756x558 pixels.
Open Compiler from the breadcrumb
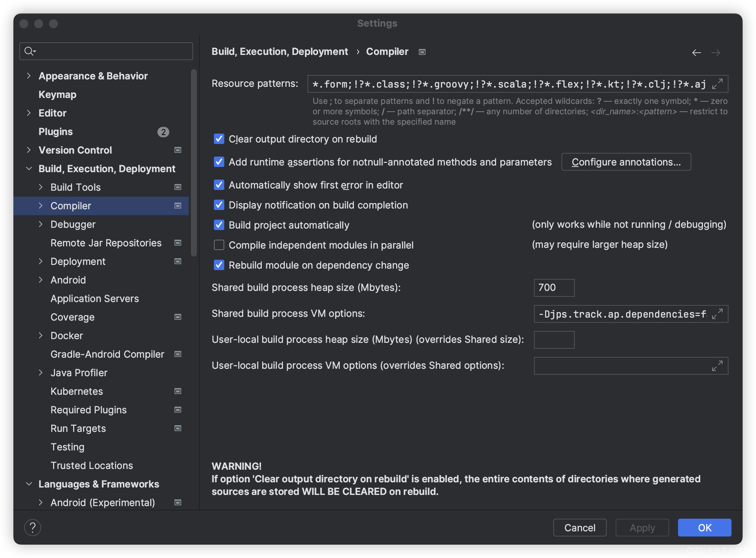pos(387,51)
